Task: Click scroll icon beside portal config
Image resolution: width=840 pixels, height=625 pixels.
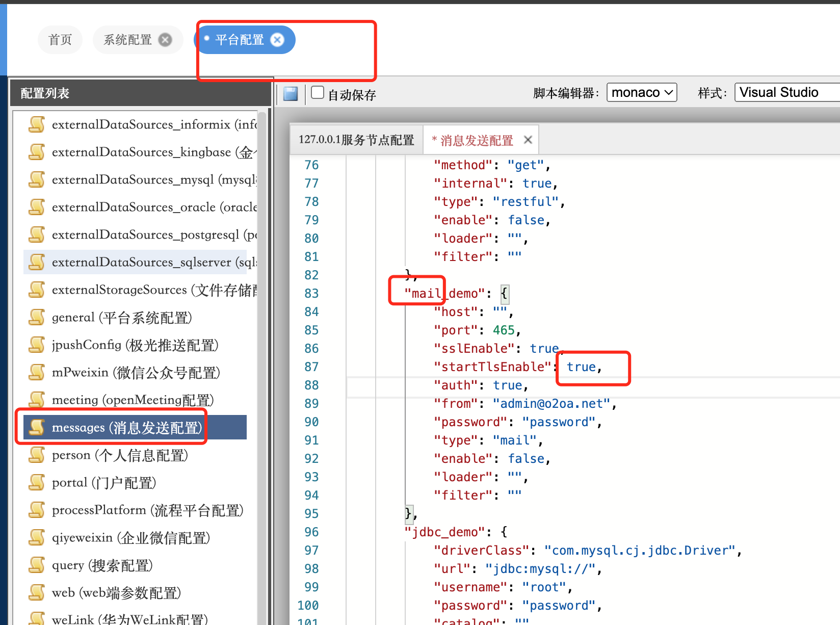Action: [x=37, y=482]
